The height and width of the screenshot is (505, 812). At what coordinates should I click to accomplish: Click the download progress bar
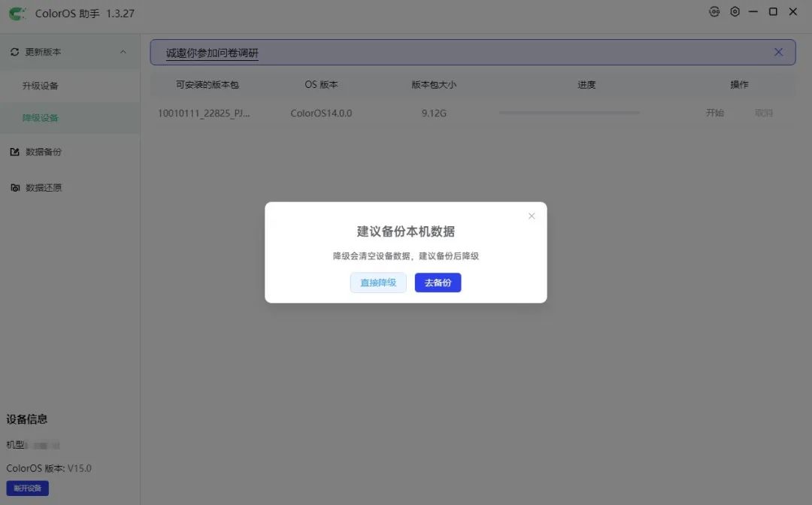point(569,112)
